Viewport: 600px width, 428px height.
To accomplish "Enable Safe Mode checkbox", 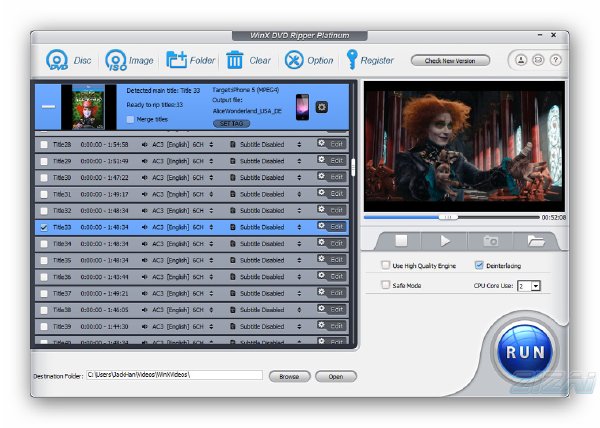I will [x=386, y=285].
